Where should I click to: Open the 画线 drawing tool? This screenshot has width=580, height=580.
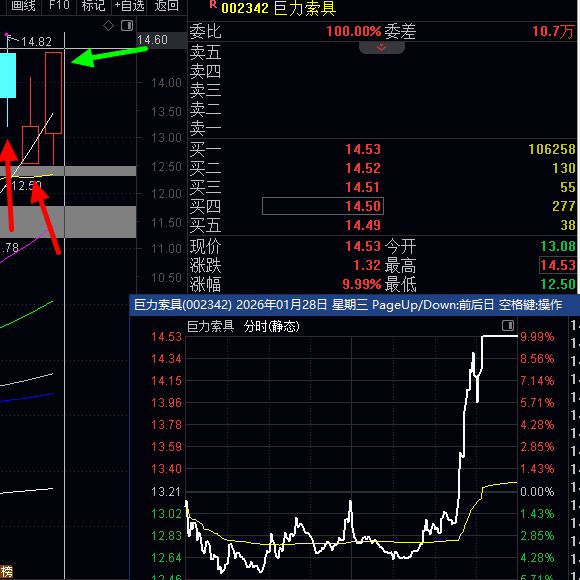tap(23, 6)
